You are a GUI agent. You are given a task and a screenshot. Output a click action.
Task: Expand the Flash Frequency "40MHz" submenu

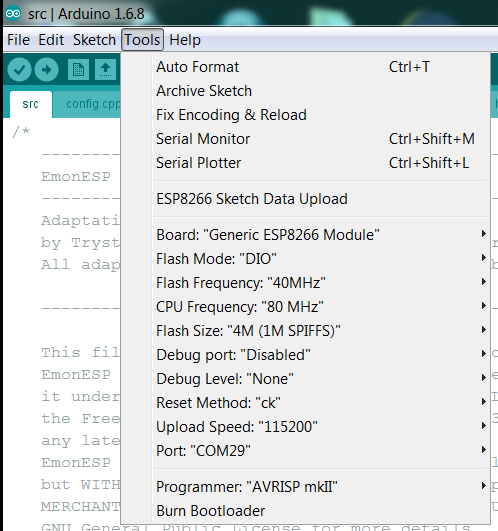pos(305,283)
